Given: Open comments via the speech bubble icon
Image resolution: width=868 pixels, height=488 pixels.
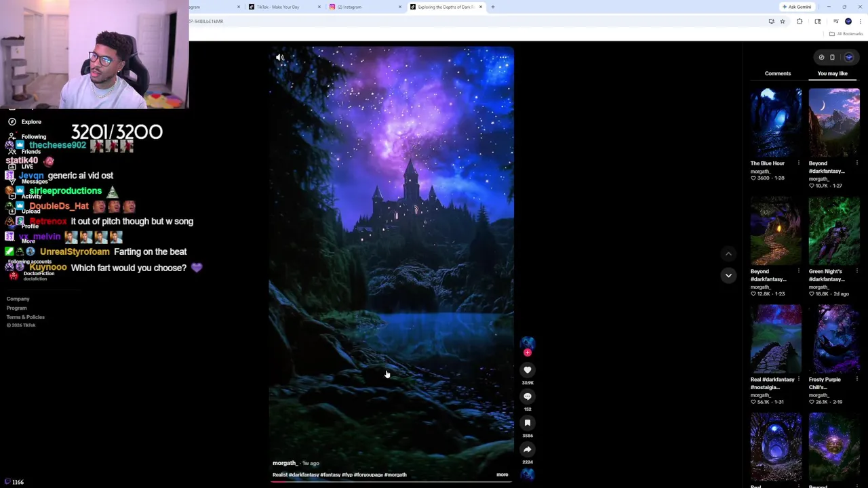Looking at the screenshot, I should point(528,396).
